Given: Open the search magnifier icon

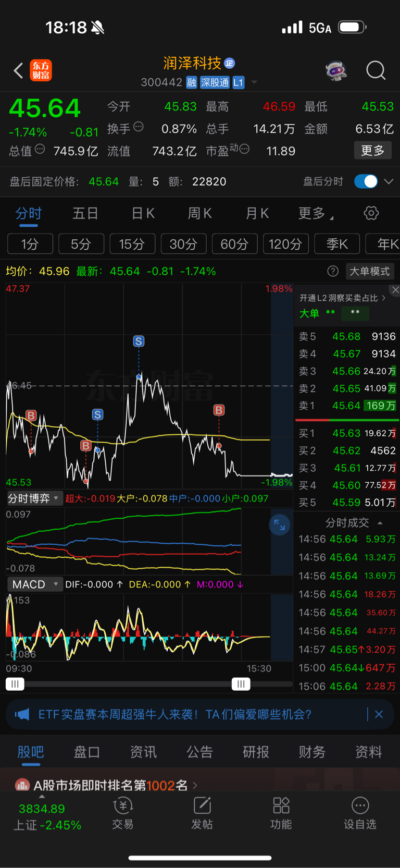Looking at the screenshot, I should tap(376, 70).
